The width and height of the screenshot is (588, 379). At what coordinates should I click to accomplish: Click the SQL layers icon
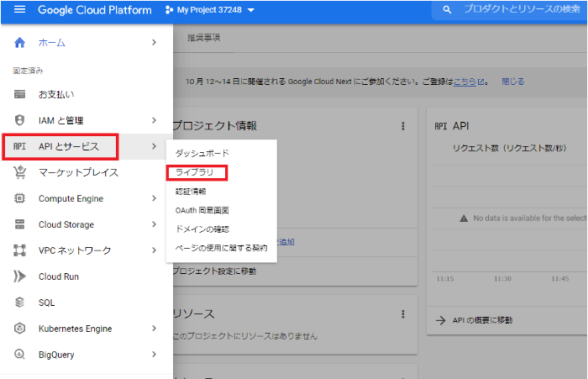[19, 303]
